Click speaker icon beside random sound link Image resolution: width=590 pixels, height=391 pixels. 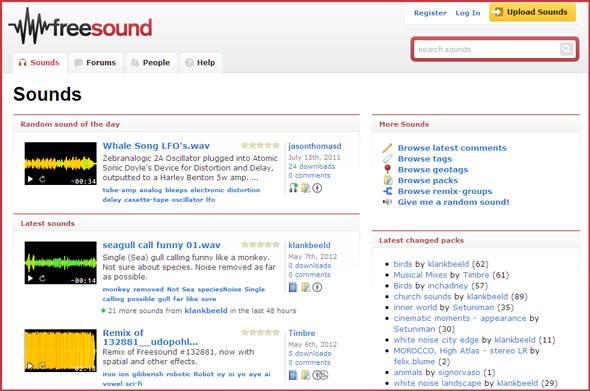(x=387, y=202)
